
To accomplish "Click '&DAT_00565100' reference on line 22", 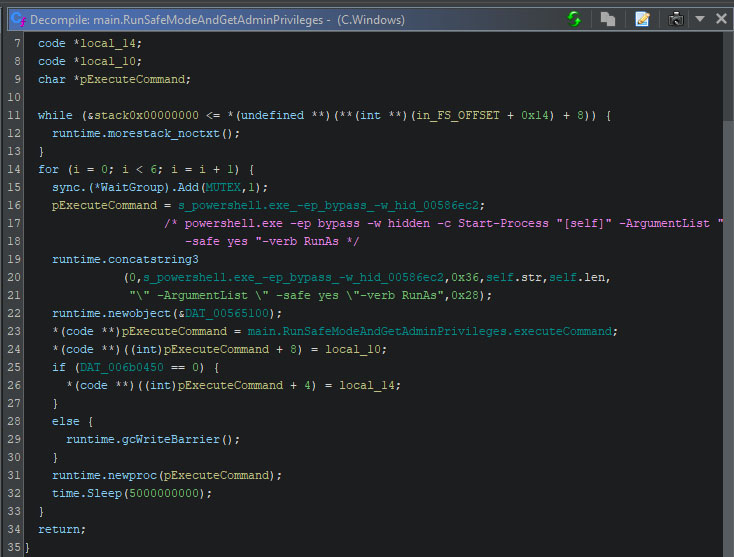I will tap(223, 313).
